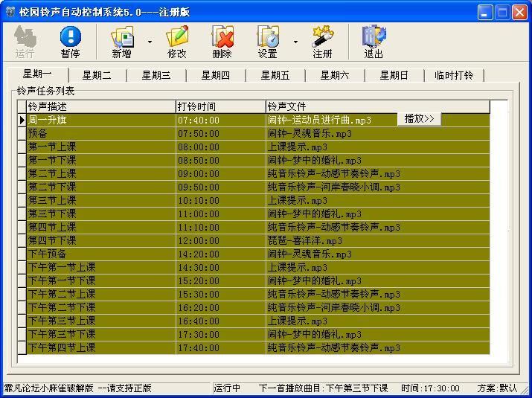This screenshot has height=398, width=532.
Task: Click the 暂停 (Pause) toolbar icon
Action: point(70,42)
